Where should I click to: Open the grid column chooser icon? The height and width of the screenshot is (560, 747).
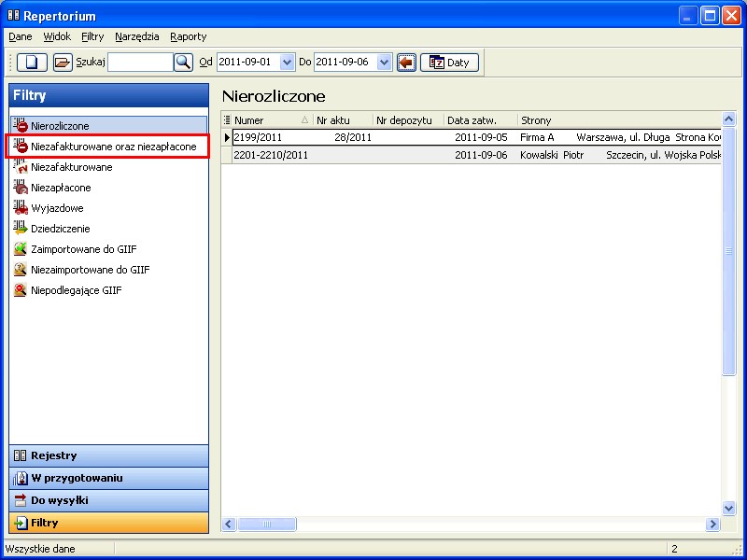coord(227,120)
